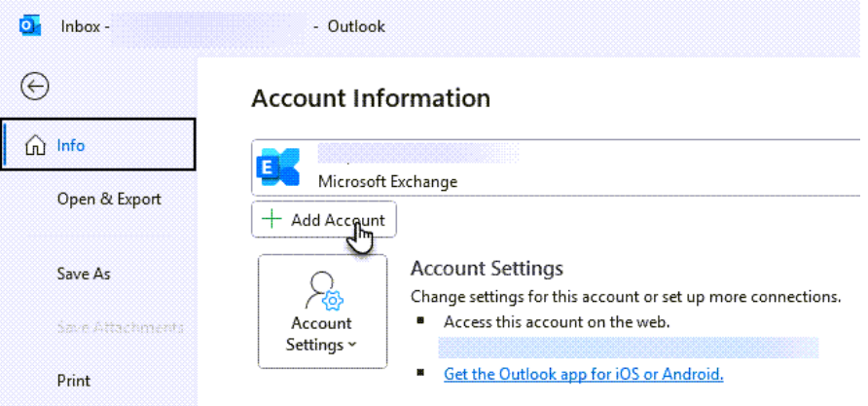Expand the Account Settings dropdown chevron
Image resolution: width=868 pixels, height=406 pixels.
(352, 345)
